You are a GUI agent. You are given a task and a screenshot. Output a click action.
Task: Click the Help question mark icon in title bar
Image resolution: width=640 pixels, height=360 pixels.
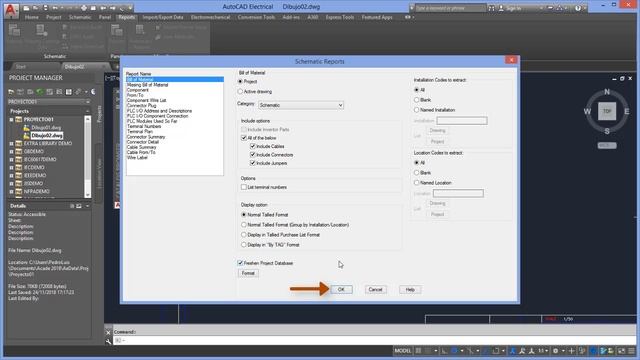point(578,8)
